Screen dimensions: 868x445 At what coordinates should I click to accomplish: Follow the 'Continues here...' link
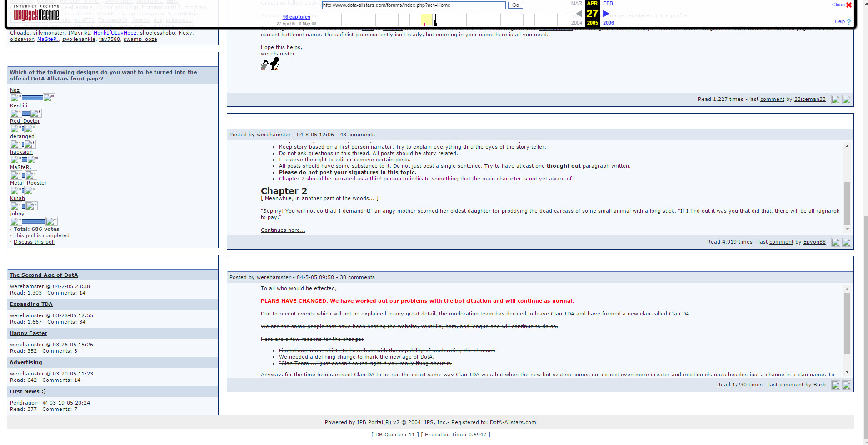pos(283,230)
